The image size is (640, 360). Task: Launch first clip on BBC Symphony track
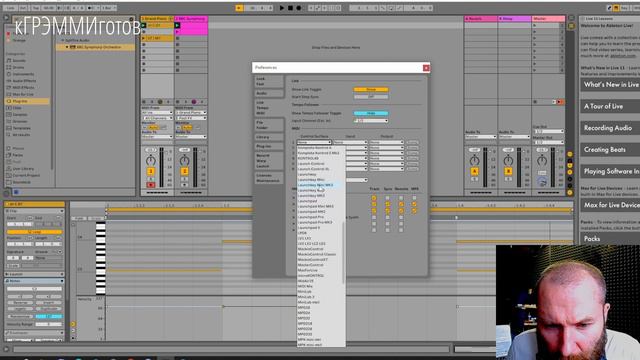177,25
